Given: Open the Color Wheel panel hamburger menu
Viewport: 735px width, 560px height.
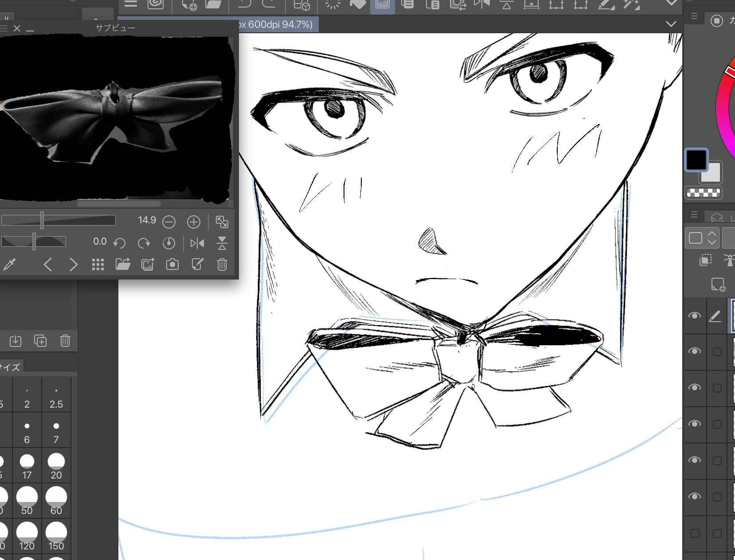Looking at the screenshot, I should (694, 16).
